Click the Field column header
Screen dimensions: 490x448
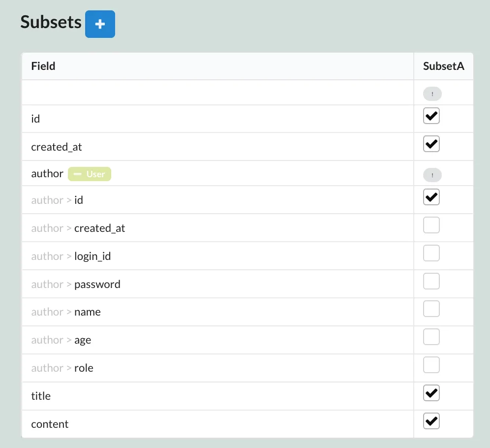click(43, 66)
